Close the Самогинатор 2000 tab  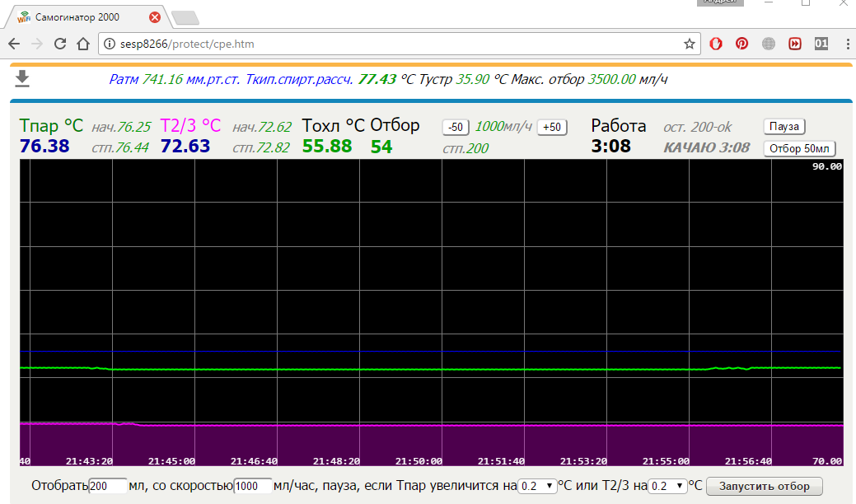pyautogui.click(x=155, y=17)
